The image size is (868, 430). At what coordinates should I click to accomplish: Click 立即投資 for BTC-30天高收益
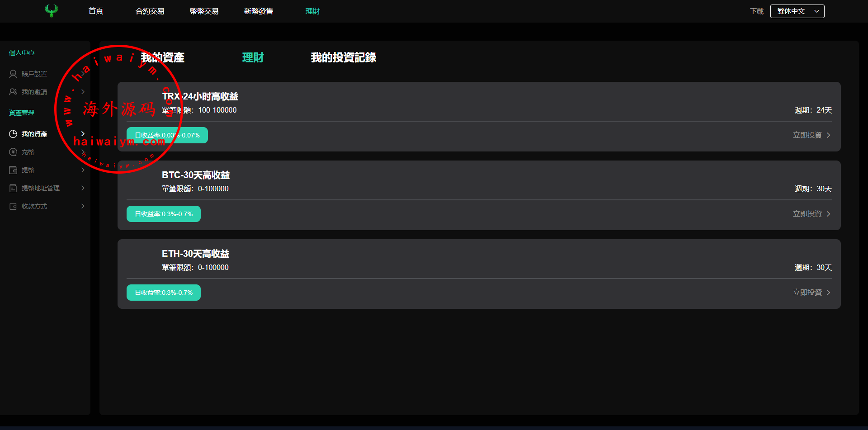click(811, 214)
